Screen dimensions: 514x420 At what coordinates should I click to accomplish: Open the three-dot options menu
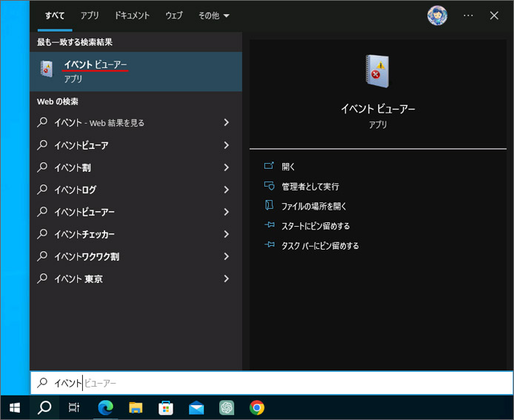pyautogui.click(x=468, y=16)
